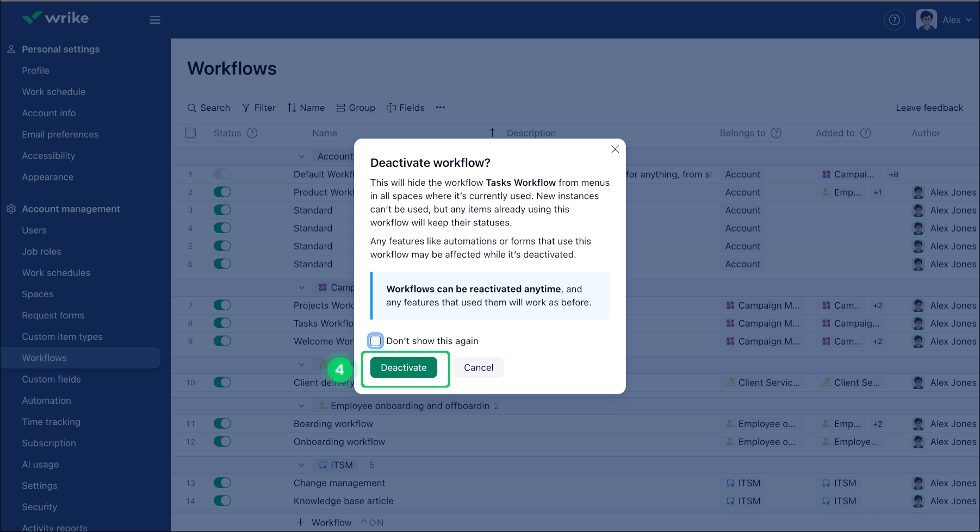Click the Leave feedback link
980x532 pixels.
[929, 108]
